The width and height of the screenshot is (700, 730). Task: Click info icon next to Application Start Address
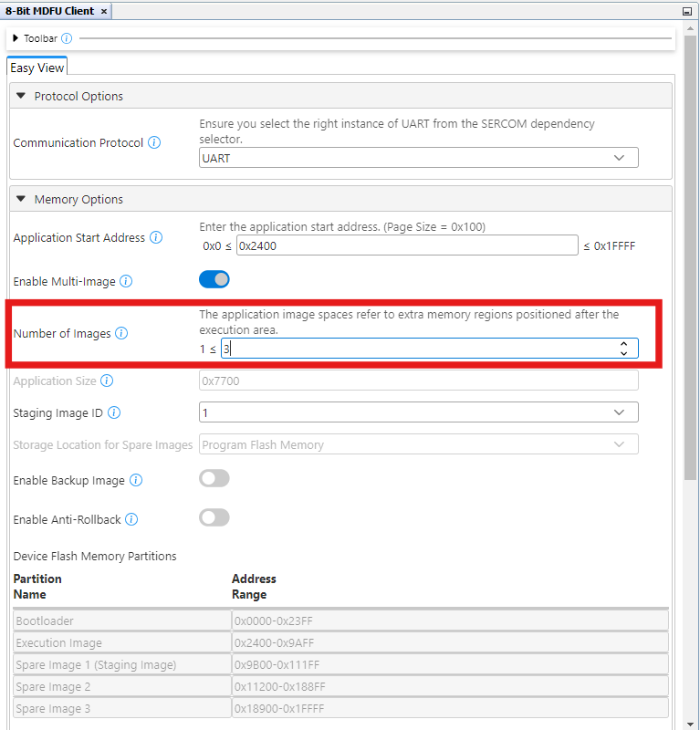tap(156, 238)
